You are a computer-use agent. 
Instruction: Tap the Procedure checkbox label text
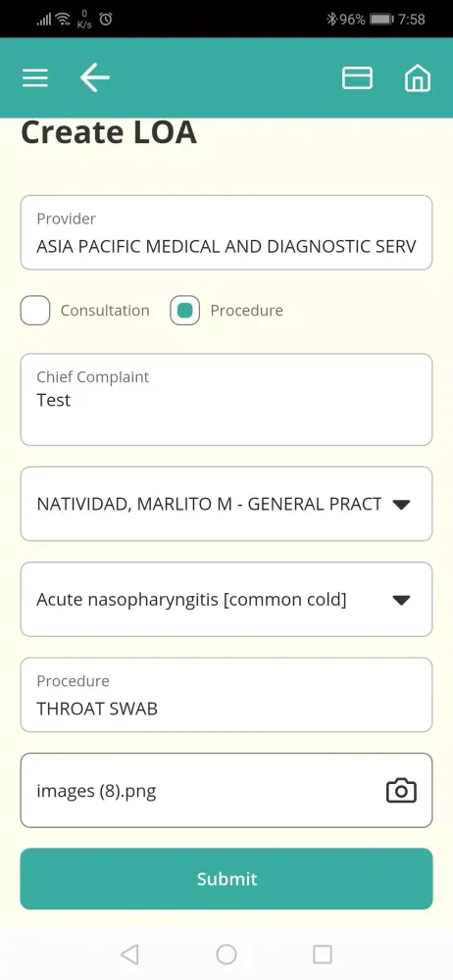coord(246,311)
